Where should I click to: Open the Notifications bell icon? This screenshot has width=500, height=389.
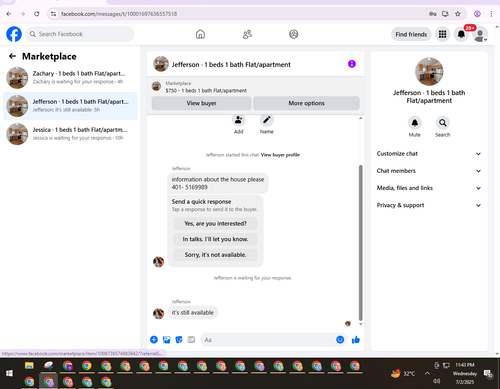pos(461,34)
